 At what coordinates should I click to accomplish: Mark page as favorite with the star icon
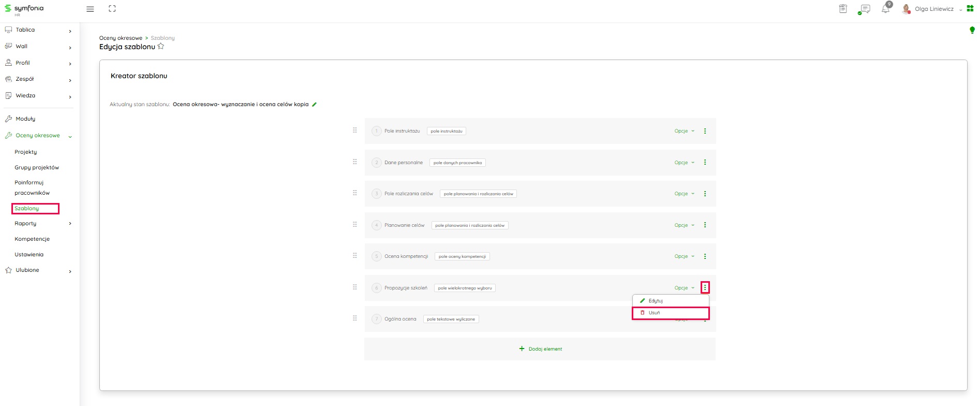pyautogui.click(x=161, y=47)
